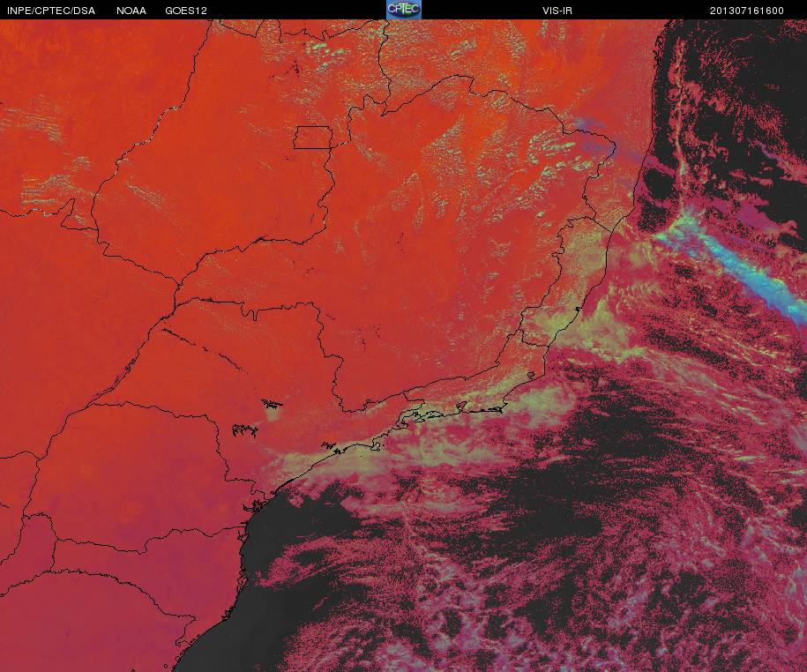Select the INPE/CPTEC/DSA header text
807x672 pixels.
coord(51,11)
